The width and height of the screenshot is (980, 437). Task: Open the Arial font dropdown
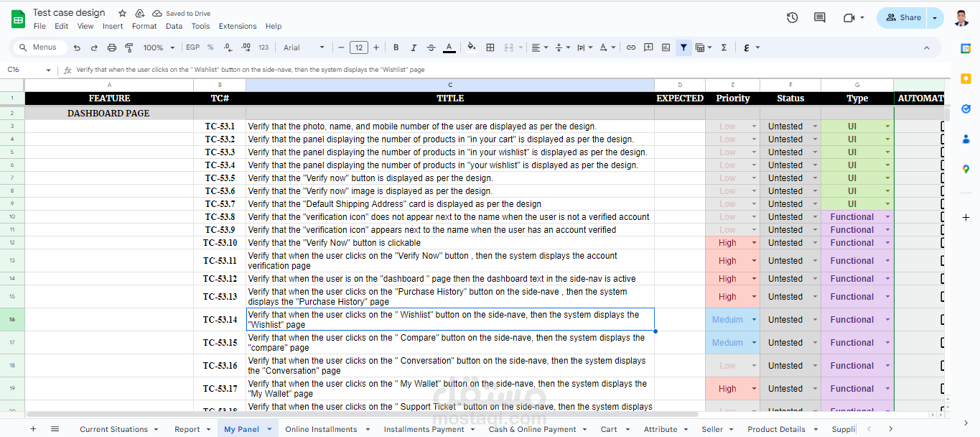[x=304, y=47]
